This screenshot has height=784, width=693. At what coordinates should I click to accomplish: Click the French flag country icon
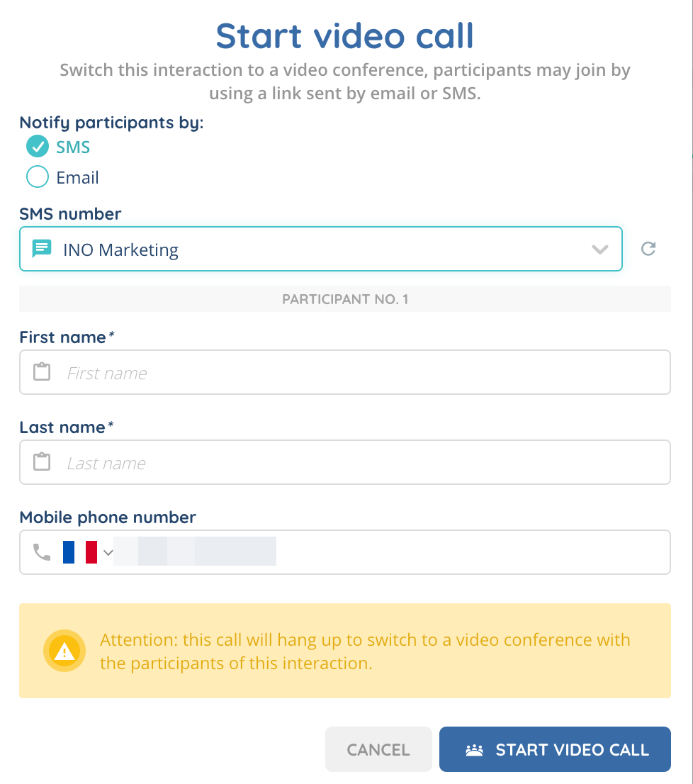click(x=79, y=552)
